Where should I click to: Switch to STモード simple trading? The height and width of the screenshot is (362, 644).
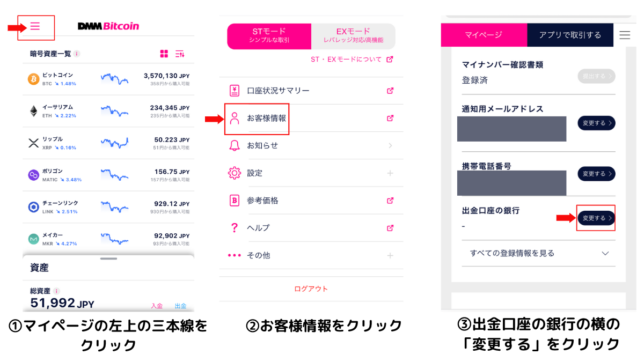coord(269,36)
